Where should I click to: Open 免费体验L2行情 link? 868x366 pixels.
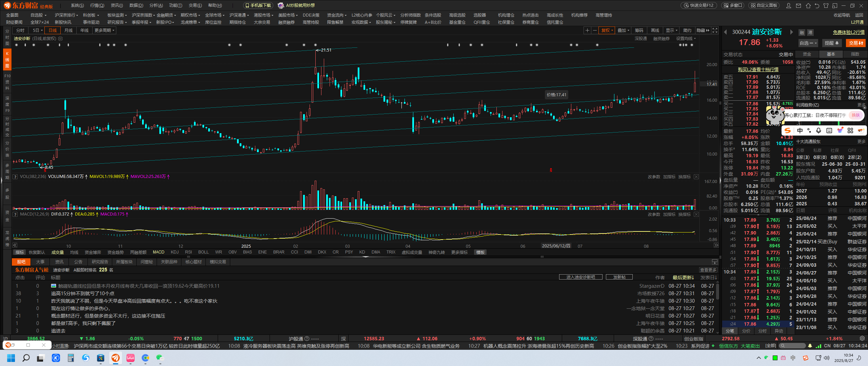point(848,32)
